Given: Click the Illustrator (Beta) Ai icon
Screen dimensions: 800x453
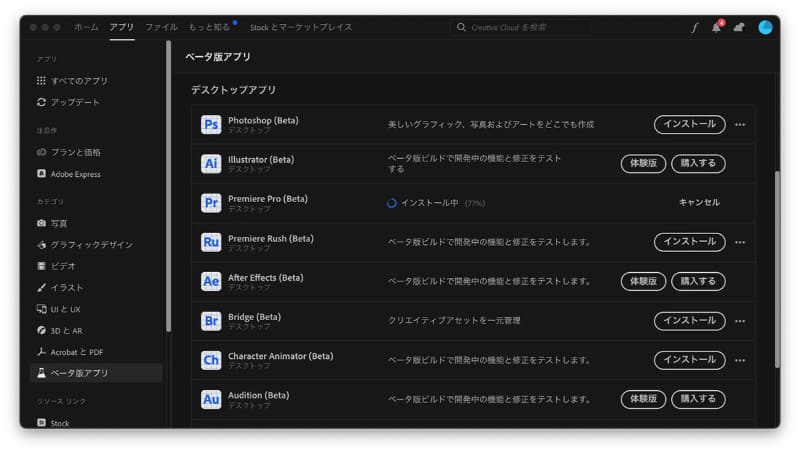Looking at the screenshot, I should point(211,164).
